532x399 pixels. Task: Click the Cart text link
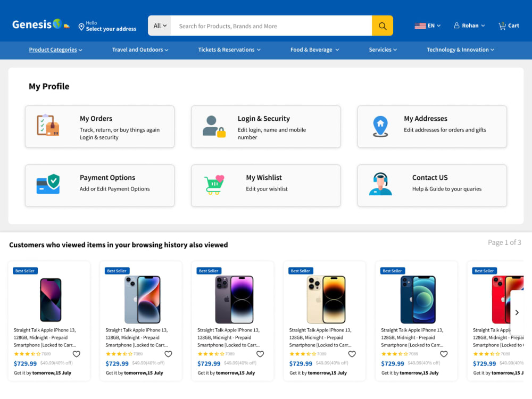point(513,26)
